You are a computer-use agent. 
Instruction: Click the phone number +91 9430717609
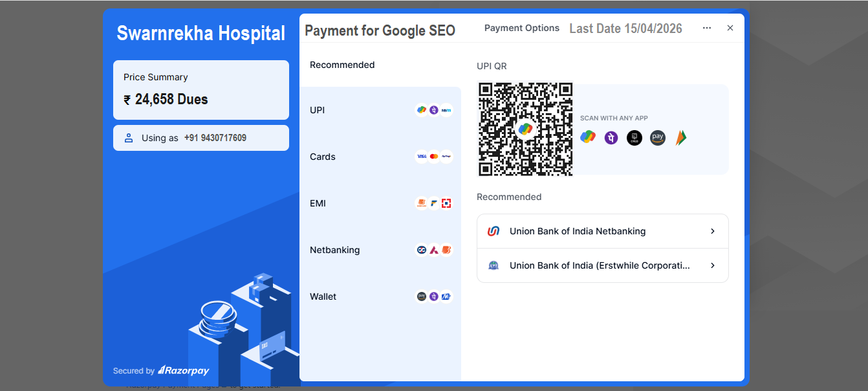point(215,138)
